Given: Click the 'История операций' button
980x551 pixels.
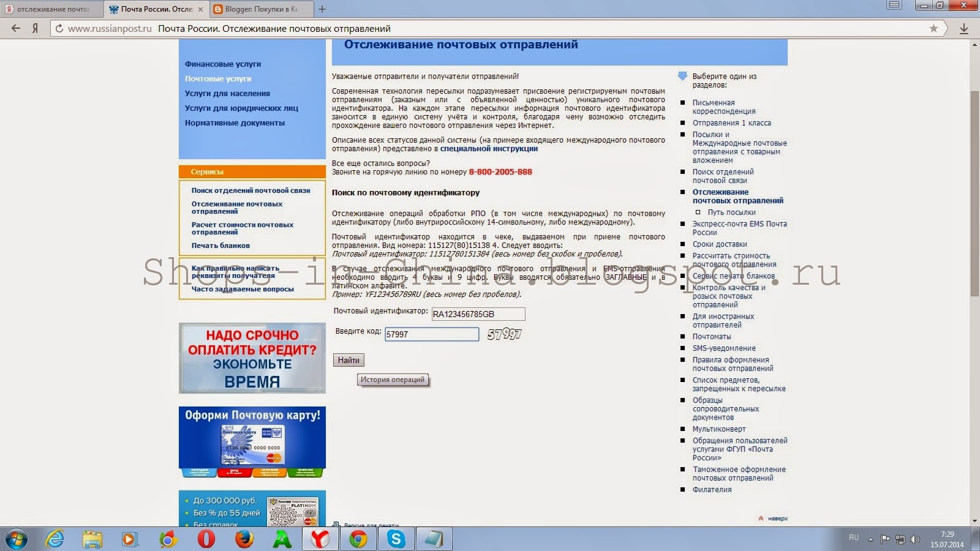Looking at the screenshot, I should coord(392,380).
